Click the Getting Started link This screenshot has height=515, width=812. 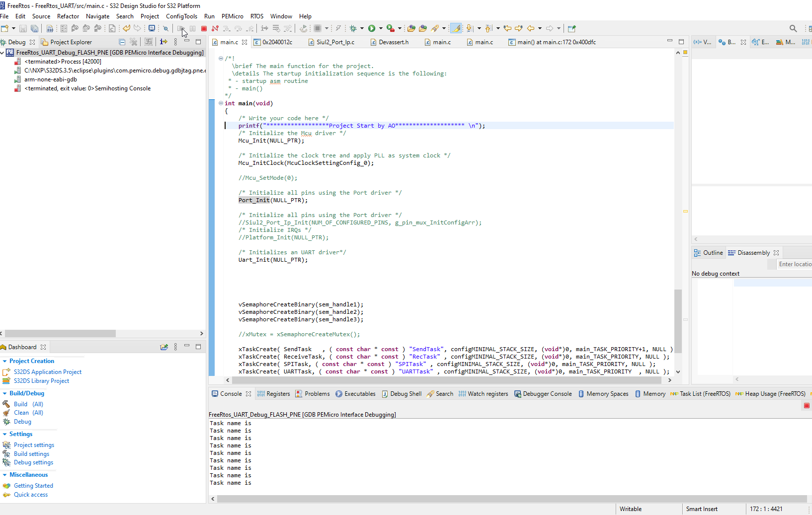[33, 485]
